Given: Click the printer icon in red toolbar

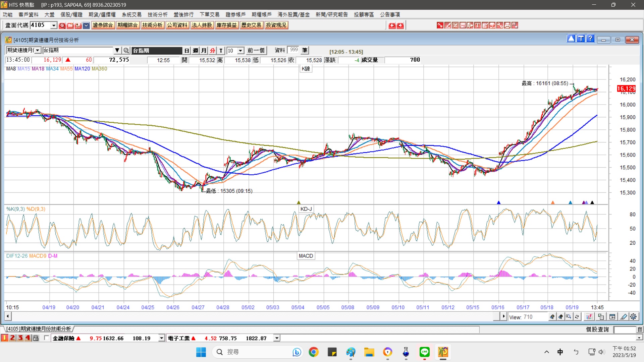Looking at the screenshot, I should (x=507, y=25).
